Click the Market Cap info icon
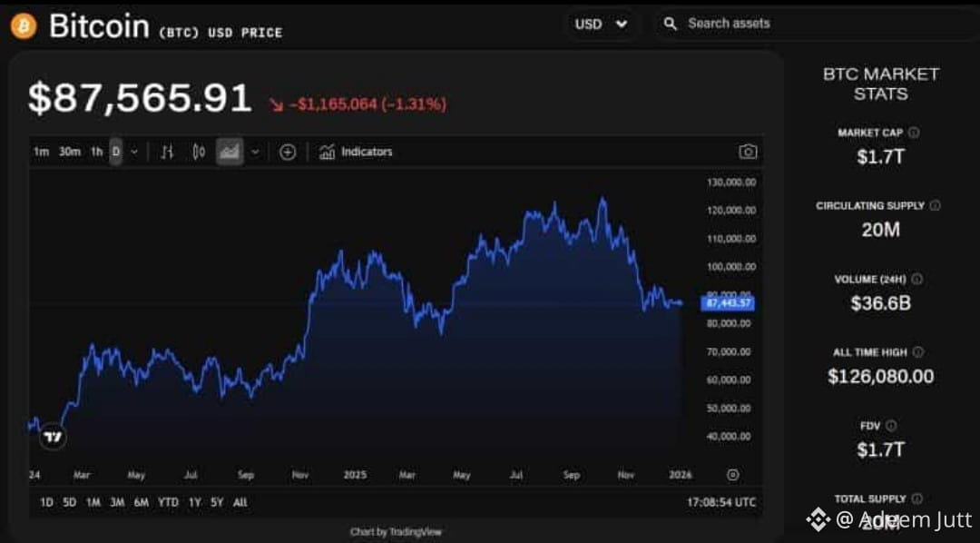This screenshot has width=980, height=543. pyautogui.click(x=914, y=133)
